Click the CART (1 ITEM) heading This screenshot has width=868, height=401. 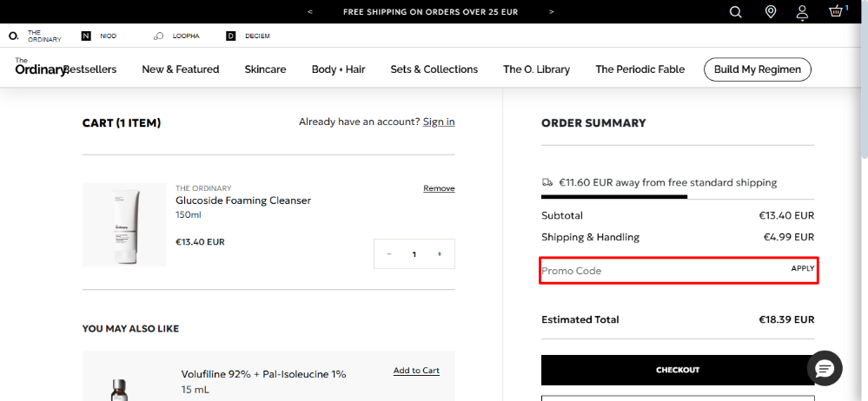pos(122,122)
